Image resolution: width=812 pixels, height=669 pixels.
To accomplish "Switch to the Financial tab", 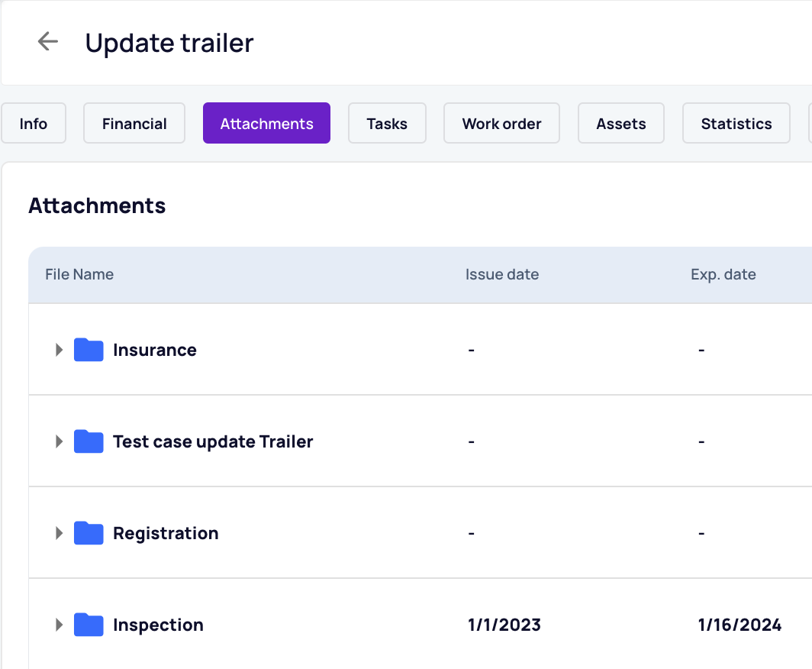I will pyautogui.click(x=134, y=123).
